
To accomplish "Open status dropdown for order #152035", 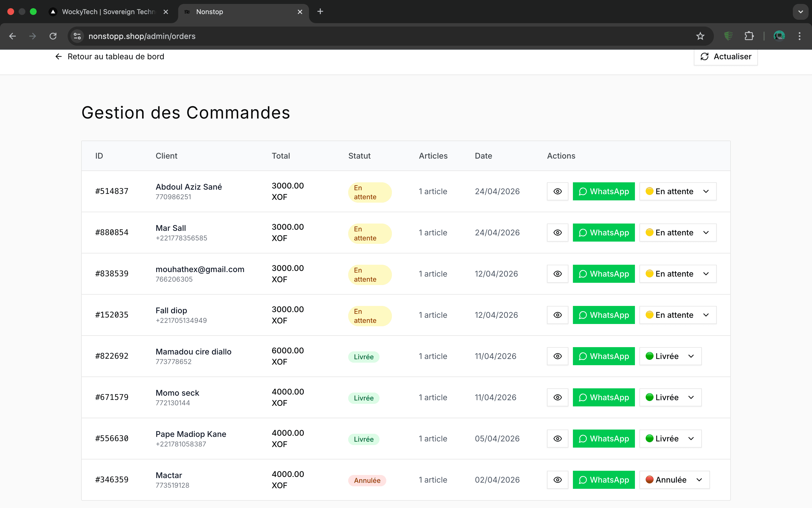I will point(678,315).
